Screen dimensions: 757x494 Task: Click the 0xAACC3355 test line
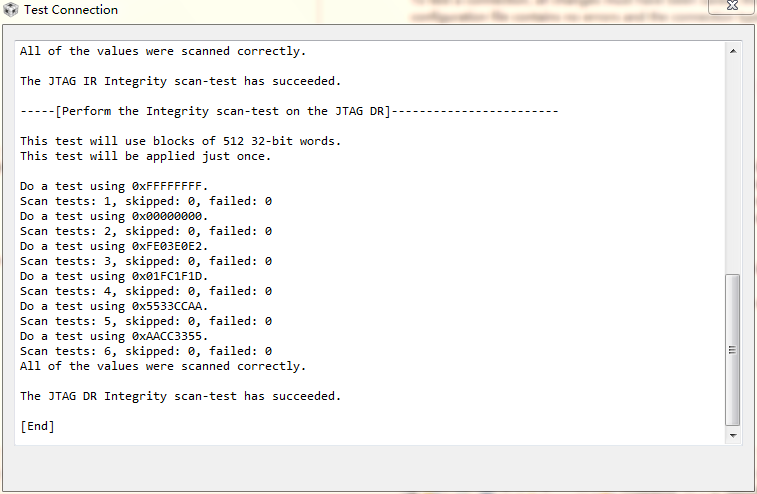click(113, 336)
